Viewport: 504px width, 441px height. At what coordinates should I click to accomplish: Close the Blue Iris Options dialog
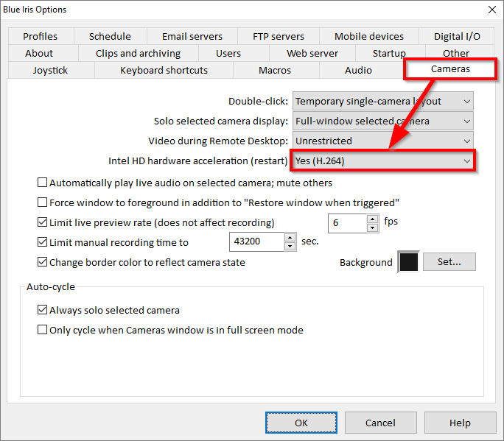491,10
